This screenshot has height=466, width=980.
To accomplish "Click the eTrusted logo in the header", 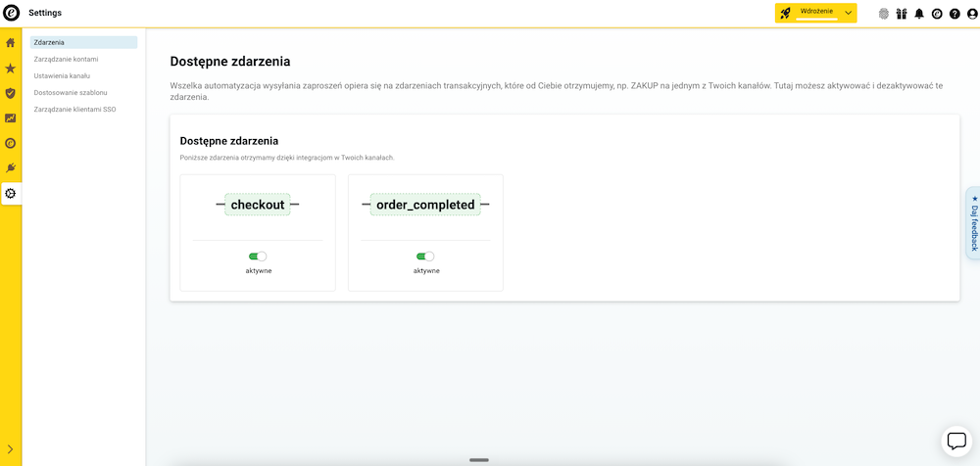I will click(11, 13).
